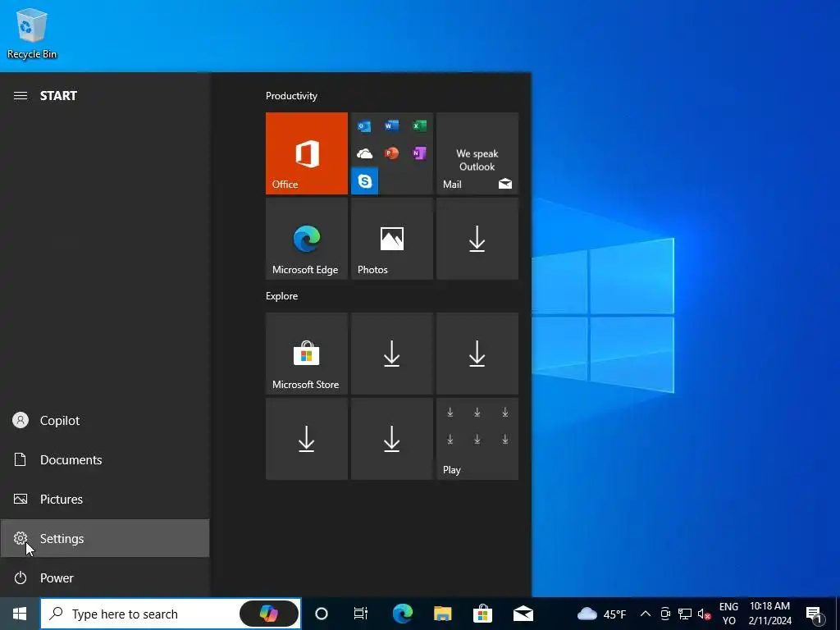
Task: Open Task View from the taskbar
Action: tap(361, 614)
